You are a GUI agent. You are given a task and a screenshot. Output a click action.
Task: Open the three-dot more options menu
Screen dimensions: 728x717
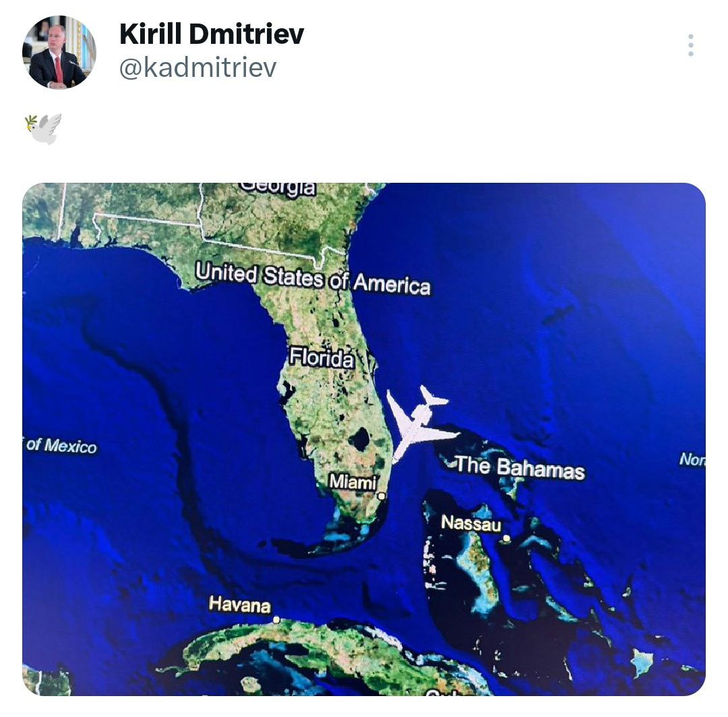point(690,45)
